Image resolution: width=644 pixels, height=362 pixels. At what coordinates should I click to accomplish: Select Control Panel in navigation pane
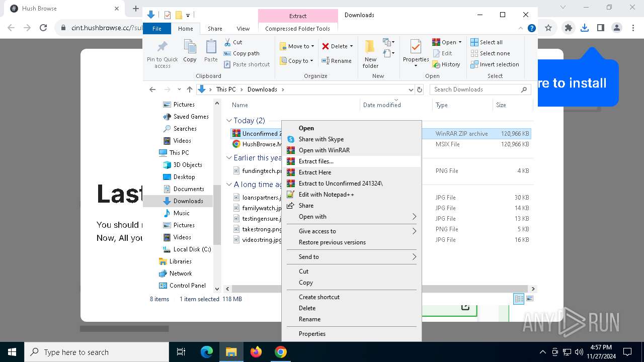point(183,286)
